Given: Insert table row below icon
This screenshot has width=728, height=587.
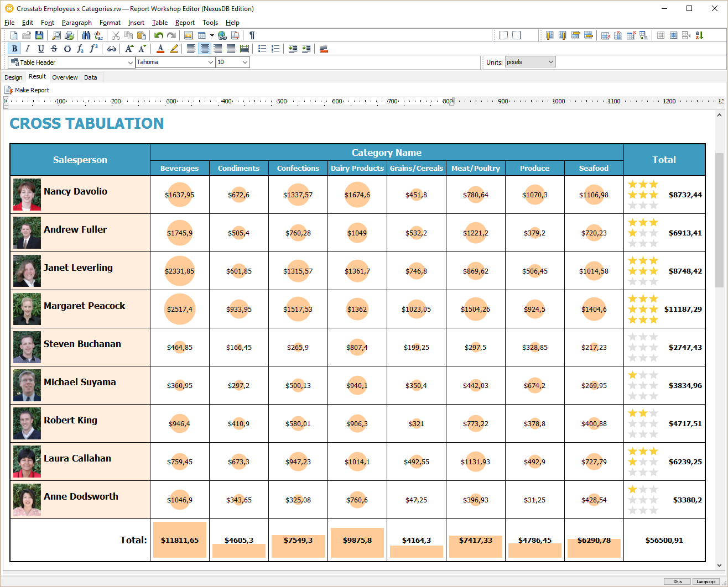Looking at the screenshot, I should point(589,35).
